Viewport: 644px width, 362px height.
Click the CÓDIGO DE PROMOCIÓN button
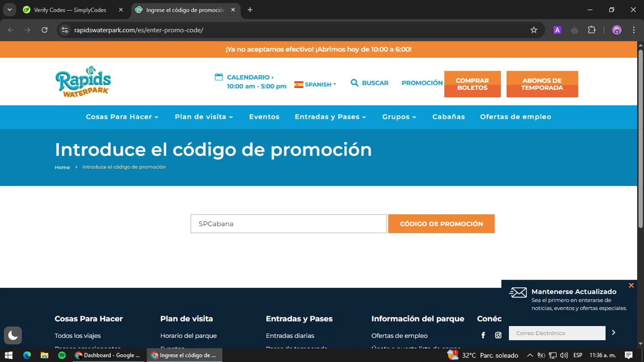click(x=441, y=224)
